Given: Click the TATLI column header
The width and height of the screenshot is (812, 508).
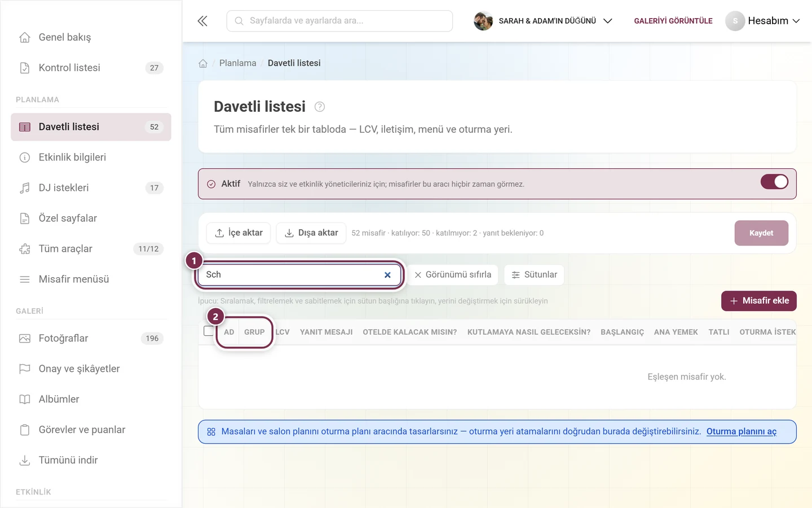Looking at the screenshot, I should point(719,332).
